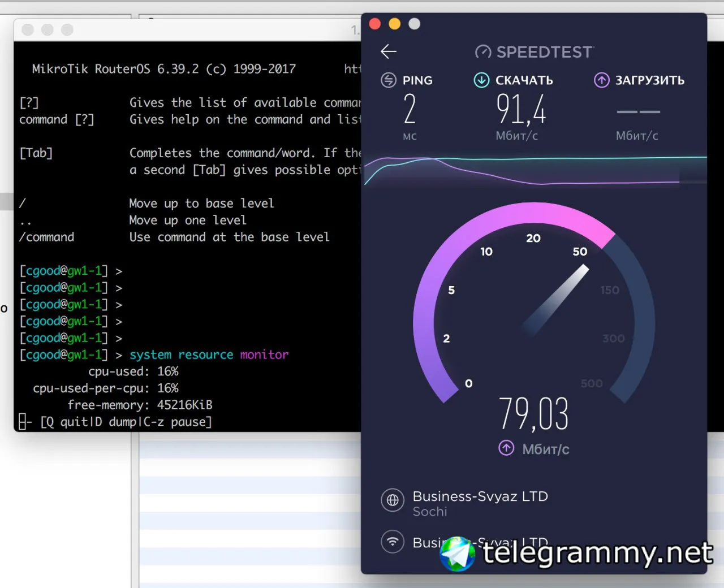Viewport: 724px width, 588px height.
Task: Click the MikroTik RouterOS 6.39.2 banner line
Action: pyautogui.click(x=164, y=69)
